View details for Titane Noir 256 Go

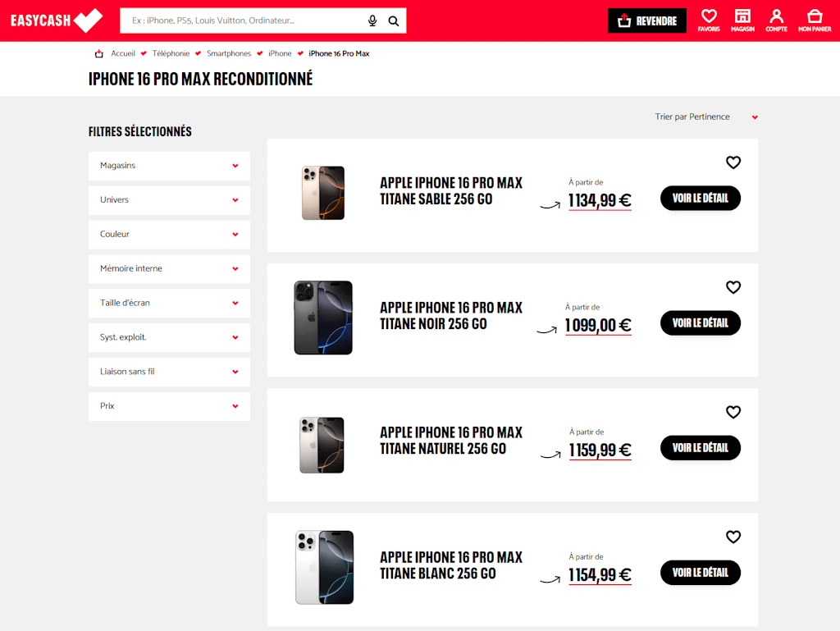click(x=701, y=323)
